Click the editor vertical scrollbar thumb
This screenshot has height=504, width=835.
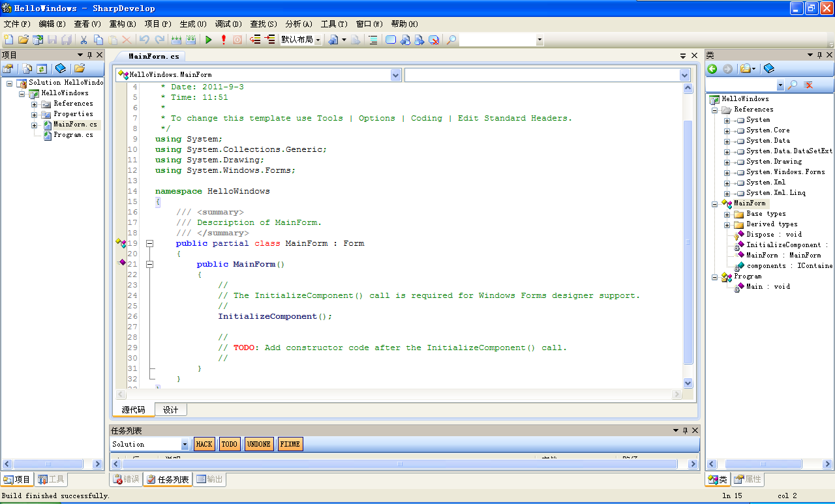688,241
